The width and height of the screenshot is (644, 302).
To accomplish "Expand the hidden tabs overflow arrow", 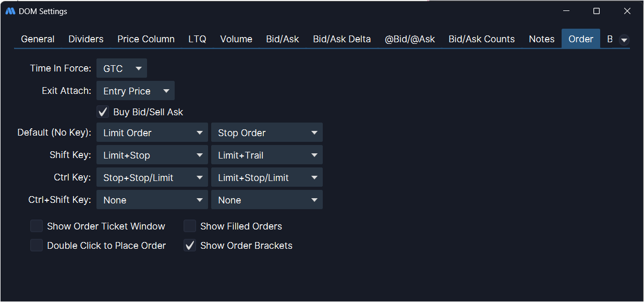I will click(x=624, y=40).
